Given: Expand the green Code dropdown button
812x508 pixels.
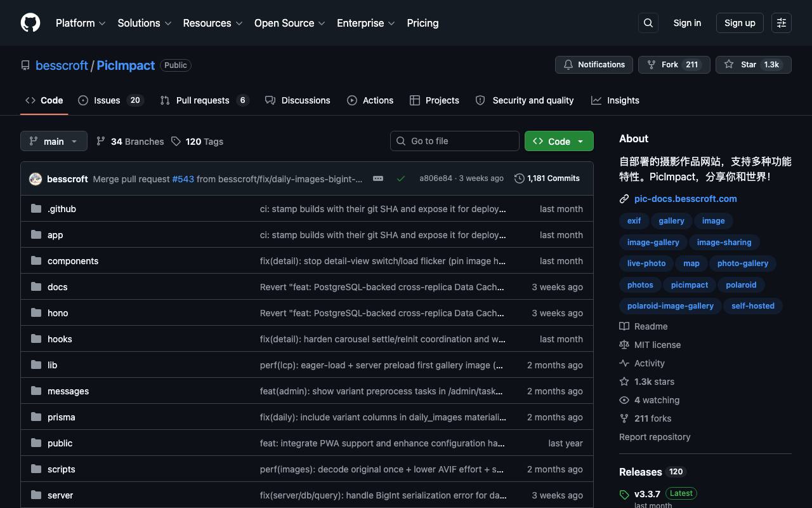Looking at the screenshot, I should [x=559, y=141].
